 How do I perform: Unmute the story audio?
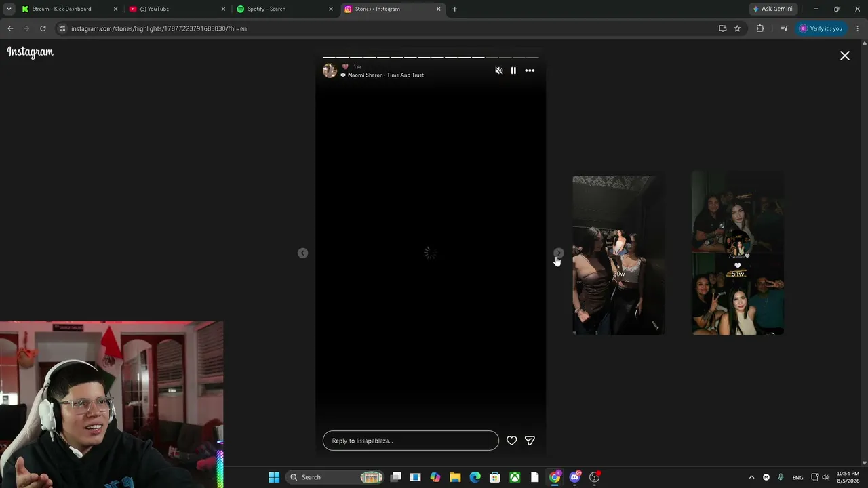(499, 70)
